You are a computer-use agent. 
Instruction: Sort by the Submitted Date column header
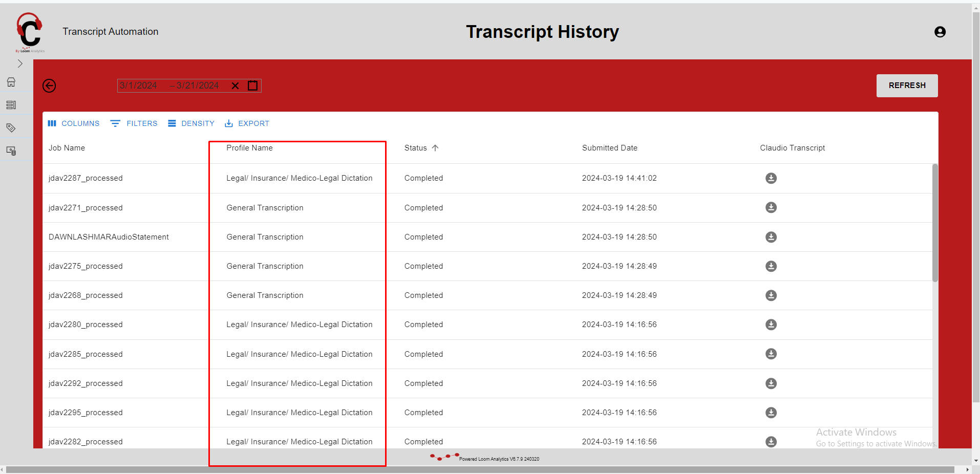tap(610, 148)
